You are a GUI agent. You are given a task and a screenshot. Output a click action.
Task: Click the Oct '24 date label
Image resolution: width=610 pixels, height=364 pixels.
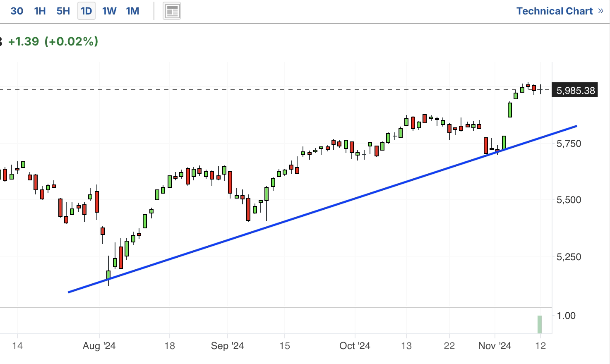pyautogui.click(x=355, y=346)
